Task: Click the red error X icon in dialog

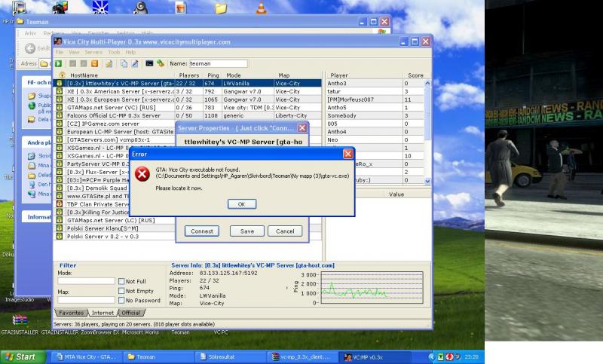Action: point(142,174)
